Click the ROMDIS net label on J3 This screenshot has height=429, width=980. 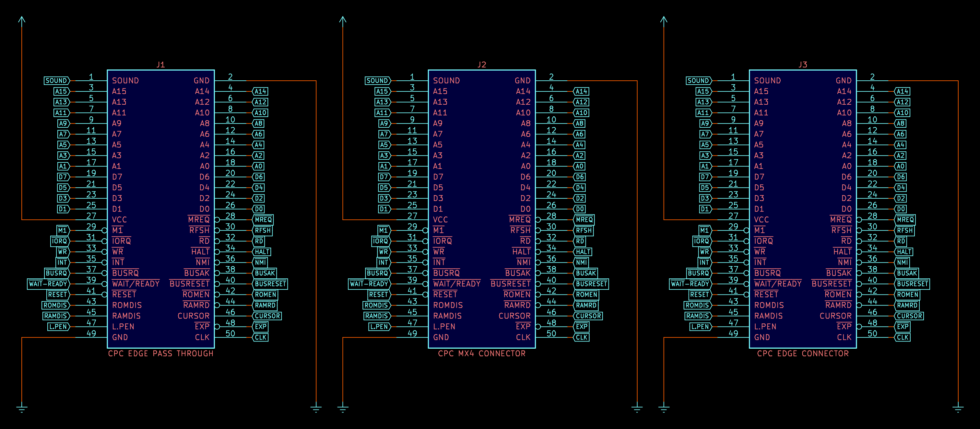(x=697, y=305)
